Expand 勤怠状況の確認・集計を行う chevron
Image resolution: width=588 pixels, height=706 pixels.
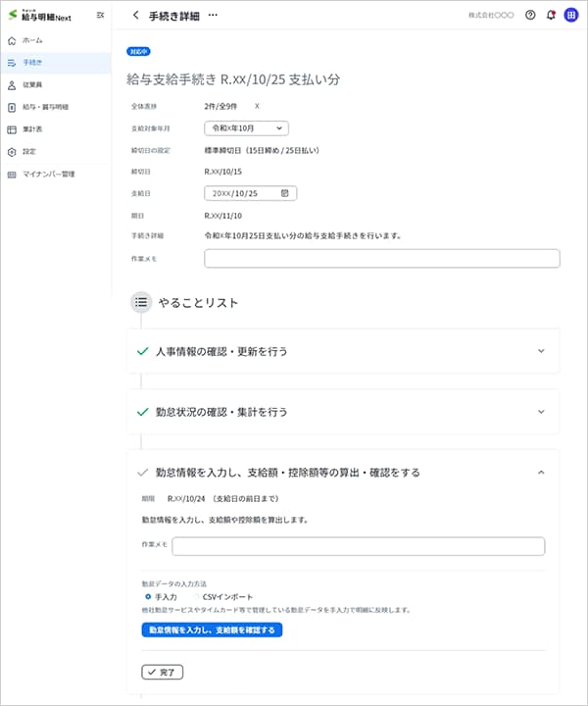541,412
